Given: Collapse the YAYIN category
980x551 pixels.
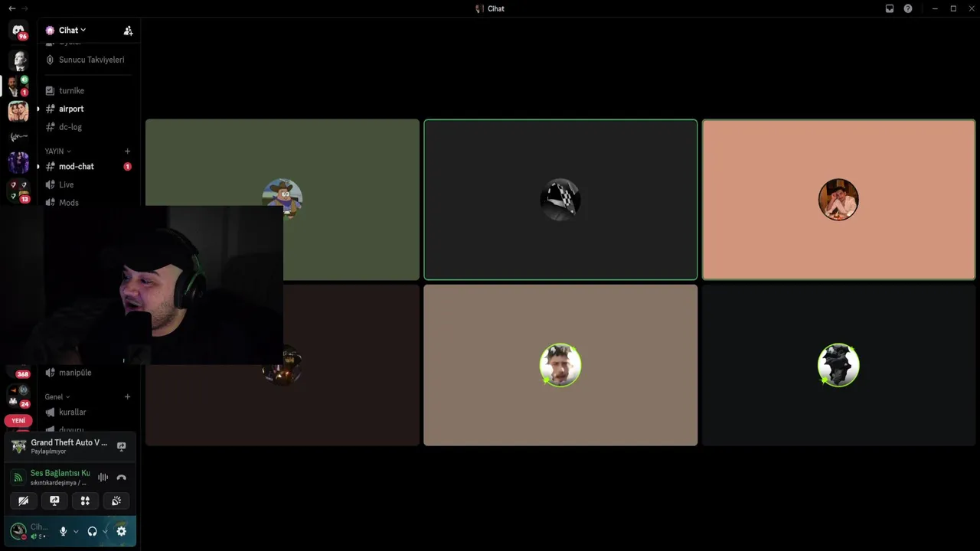Looking at the screenshot, I should click(x=57, y=152).
